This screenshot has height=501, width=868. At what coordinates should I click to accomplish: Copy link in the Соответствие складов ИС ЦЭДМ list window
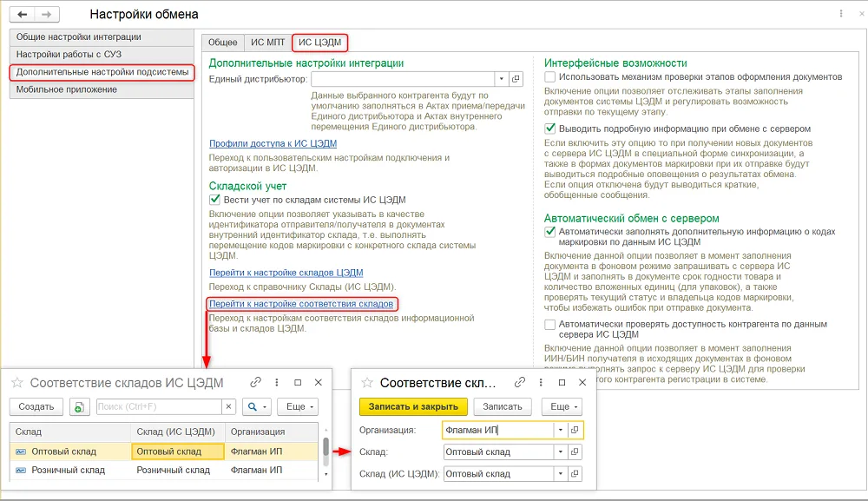click(x=255, y=382)
